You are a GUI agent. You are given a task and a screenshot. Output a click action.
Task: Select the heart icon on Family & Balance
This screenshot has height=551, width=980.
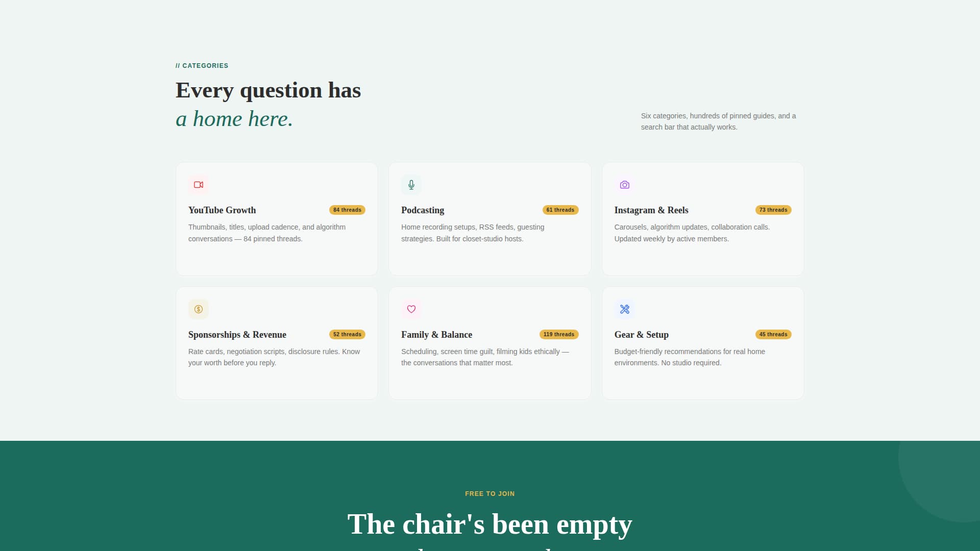[x=411, y=309]
